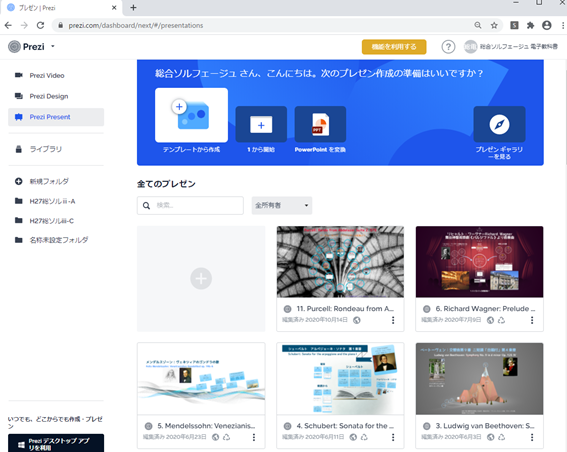Screen dimensions: 567x452
Task: Open a new browser tab with plus
Action: (133, 8)
